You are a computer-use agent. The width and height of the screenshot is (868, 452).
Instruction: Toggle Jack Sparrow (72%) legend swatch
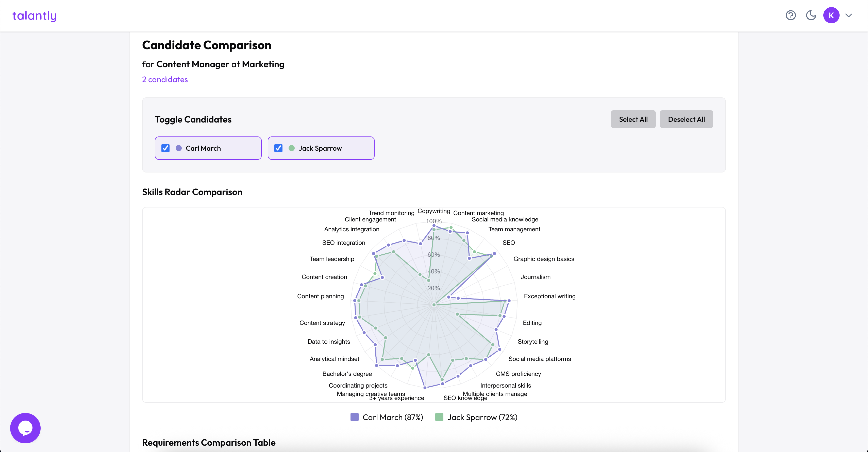pos(439,417)
